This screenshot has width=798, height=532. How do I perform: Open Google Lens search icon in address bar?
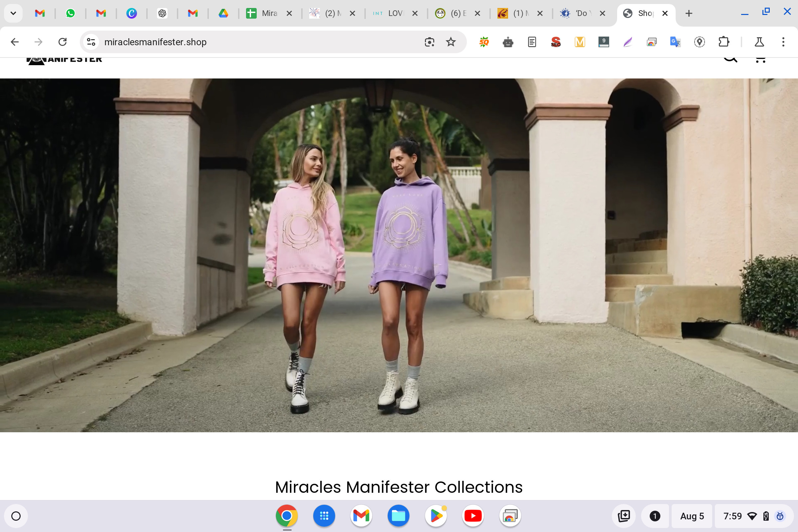(x=430, y=42)
